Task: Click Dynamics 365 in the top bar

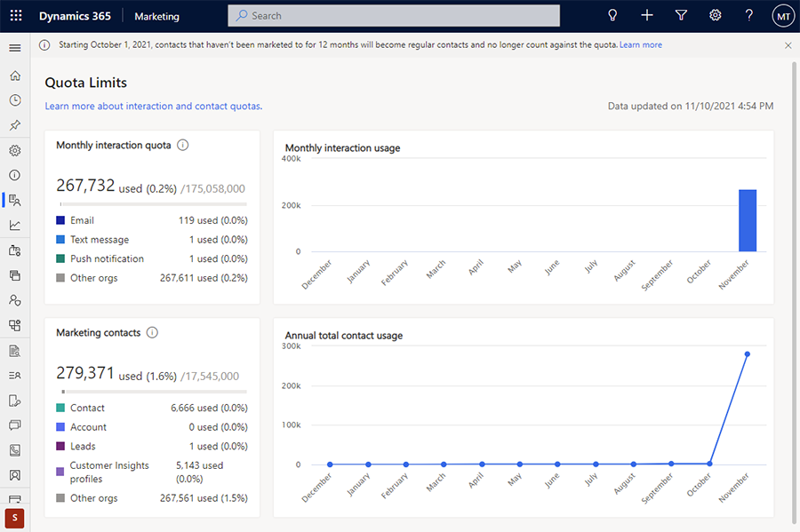Action: point(75,15)
